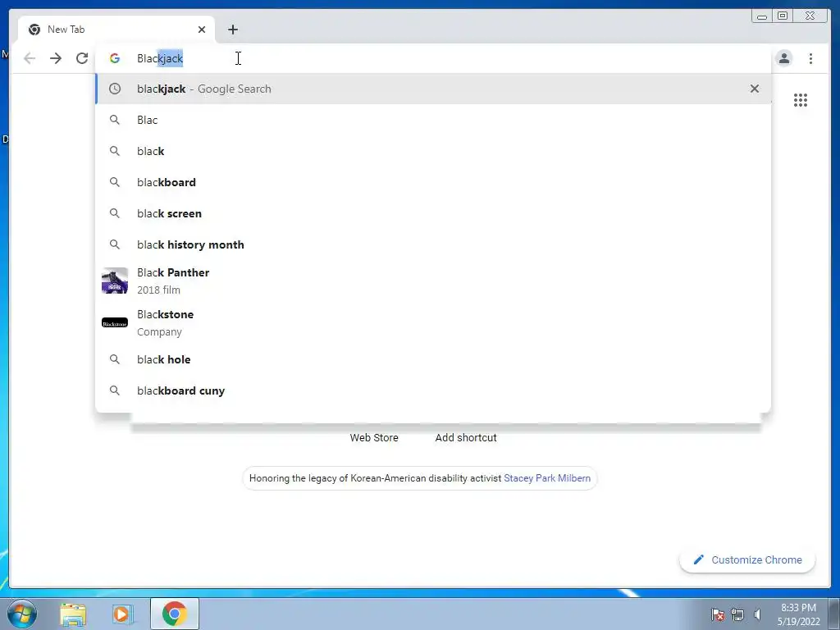The width and height of the screenshot is (840, 630).
Task: Remove the blackjack history suggestion
Action: coord(755,89)
